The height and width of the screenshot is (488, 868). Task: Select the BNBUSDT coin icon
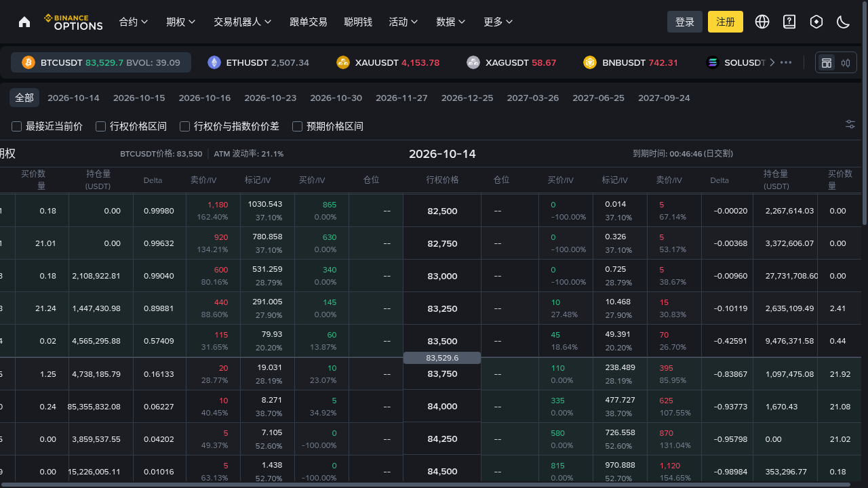tap(590, 62)
